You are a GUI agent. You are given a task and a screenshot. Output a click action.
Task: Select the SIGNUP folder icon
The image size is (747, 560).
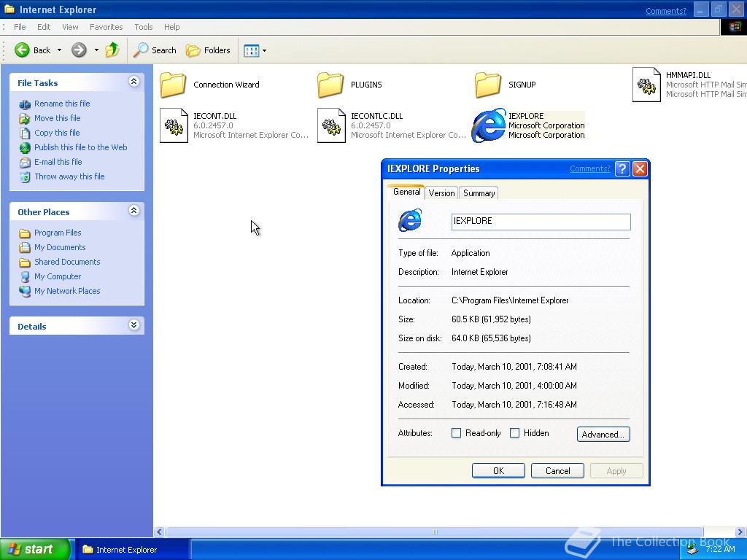pos(488,85)
